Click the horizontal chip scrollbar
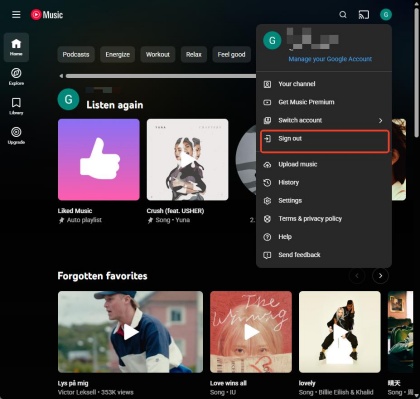Viewport: 420px width, 399px height. coord(161,76)
